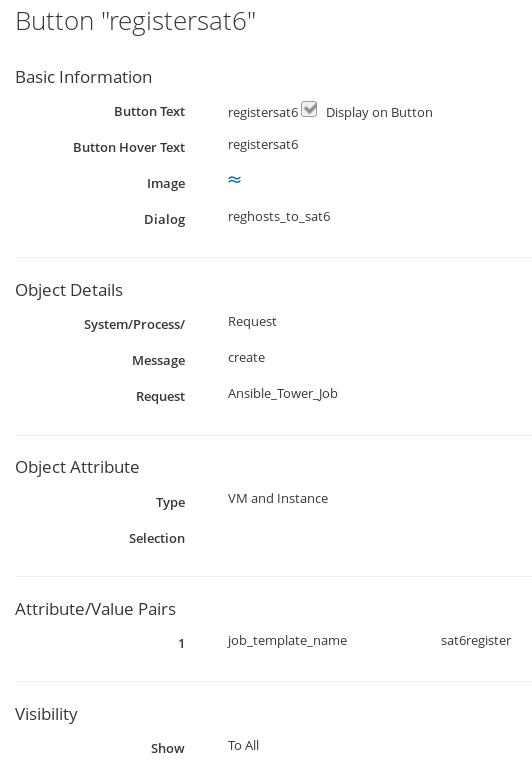Click the sat6register attribute value
This screenshot has width=532, height=776.
pos(476,640)
